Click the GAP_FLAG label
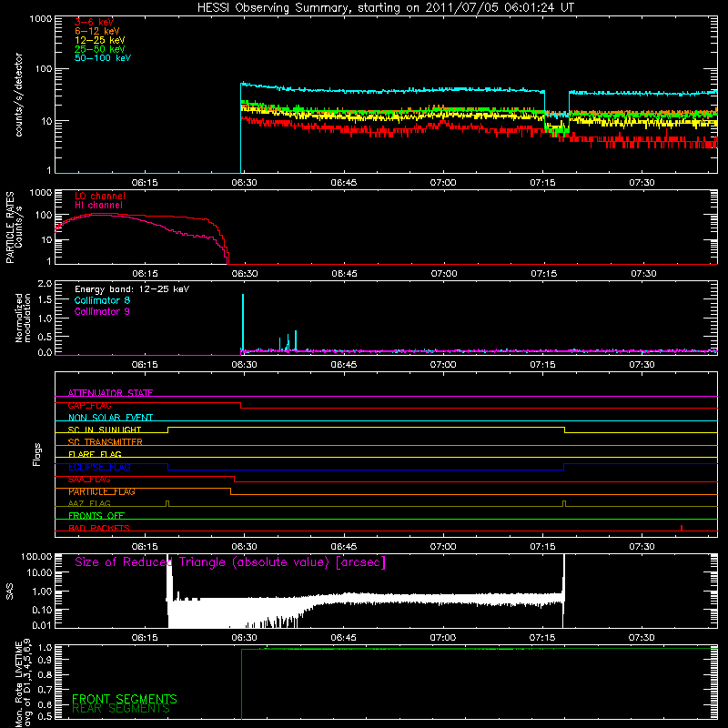Viewport: 728px width, 728px height. click(x=89, y=405)
